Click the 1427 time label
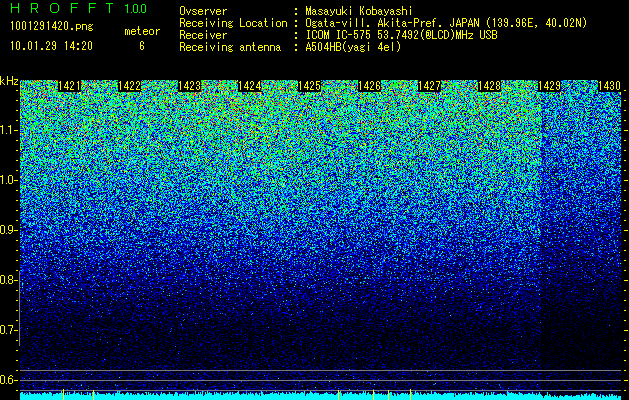629x400 pixels. point(430,86)
